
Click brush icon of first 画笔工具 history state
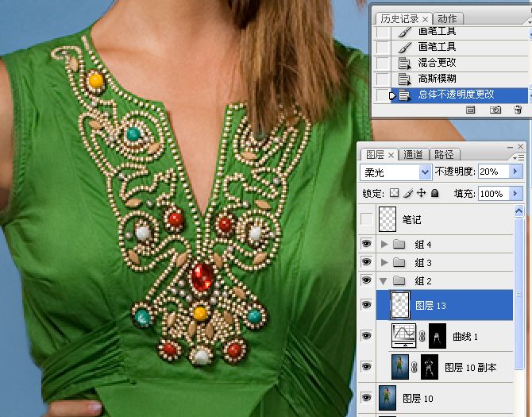coord(405,32)
